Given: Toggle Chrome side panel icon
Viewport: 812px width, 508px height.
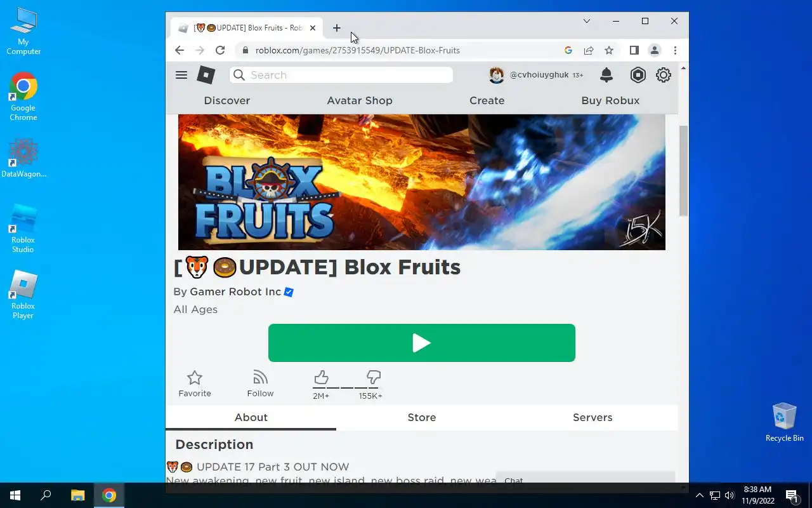Looking at the screenshot, I should (634, 50).
